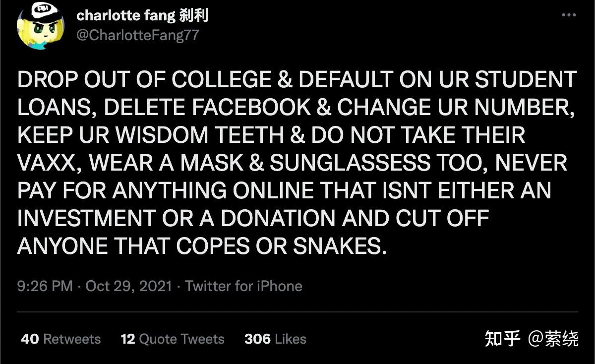Click the Likes label text
Image resolution: width=595 pixels, height=364 pixels.
point(292,339)
